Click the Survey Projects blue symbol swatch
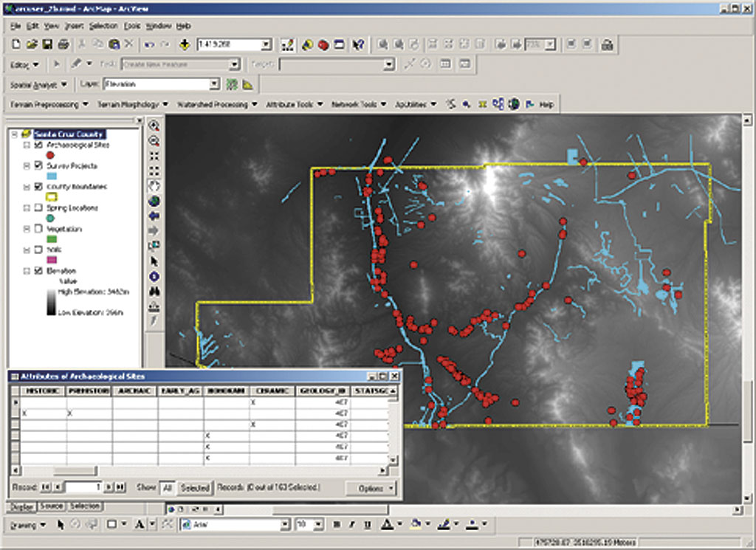Screen dimensions: 756x550 pos(51,176)
